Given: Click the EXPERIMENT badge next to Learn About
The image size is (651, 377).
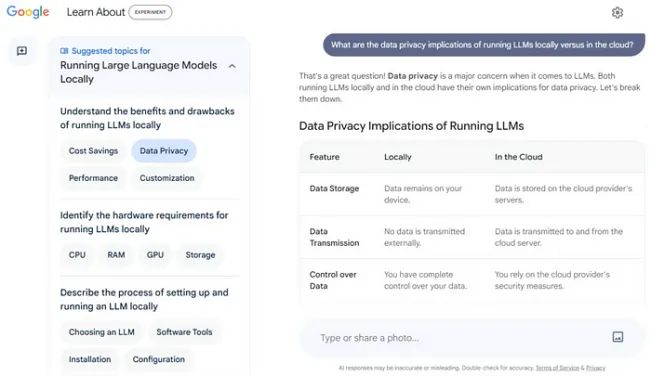Looking at the screenshot, I should coord(150,12).
